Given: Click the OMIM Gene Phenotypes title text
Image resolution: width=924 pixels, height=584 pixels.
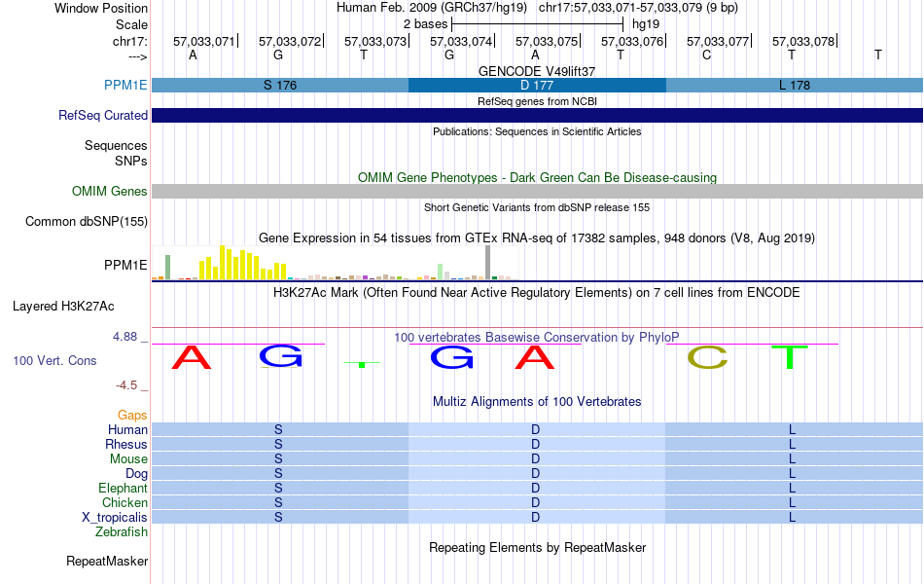Looking at the screenshot, I should [537, 177].
